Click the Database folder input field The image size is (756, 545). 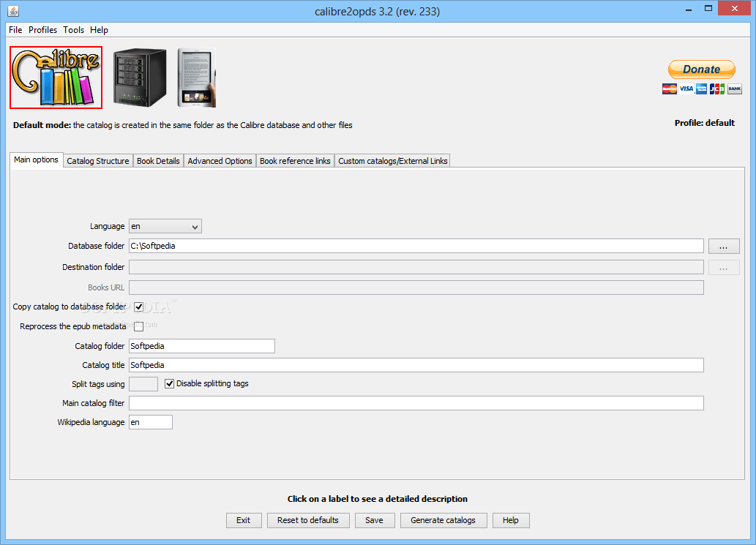pyautogui.click(x=416, y=246)
